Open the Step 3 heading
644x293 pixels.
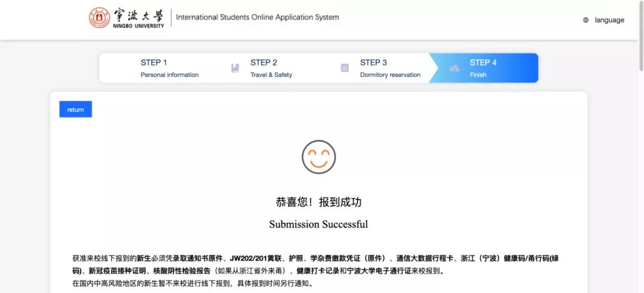pyautogui.click(x=373, y=63)
